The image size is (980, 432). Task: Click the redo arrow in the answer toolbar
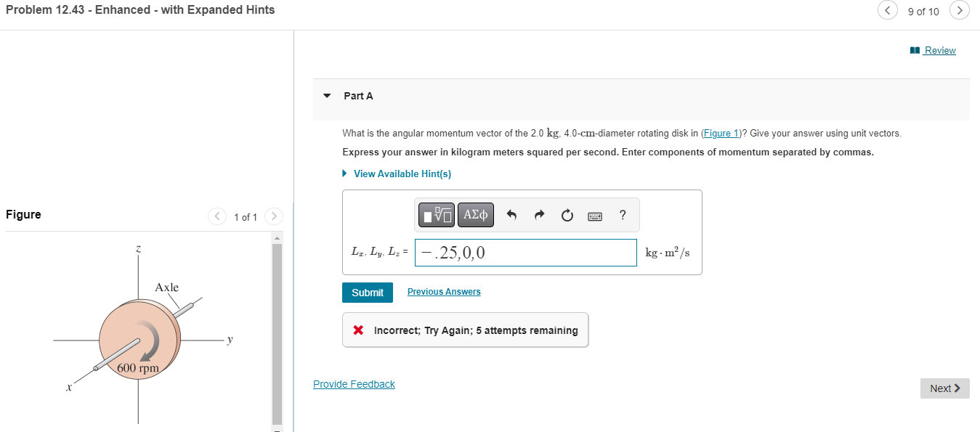click(x=539, y=214)
